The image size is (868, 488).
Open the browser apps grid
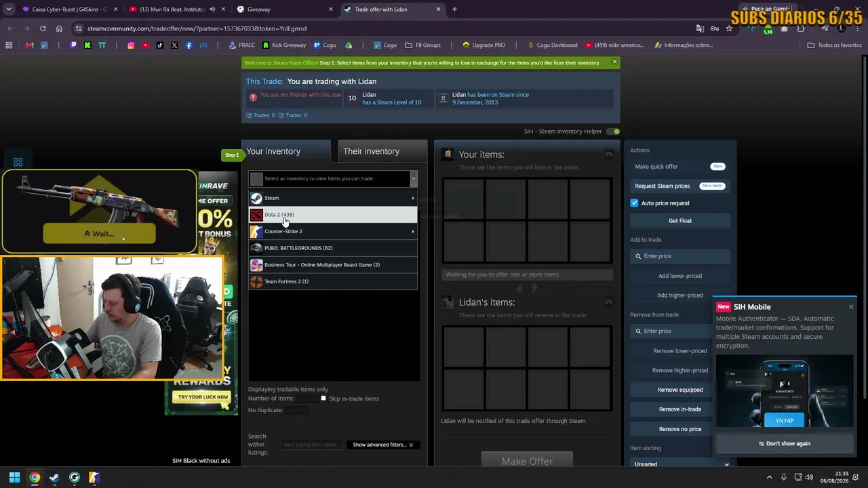[x=9, y=45]
